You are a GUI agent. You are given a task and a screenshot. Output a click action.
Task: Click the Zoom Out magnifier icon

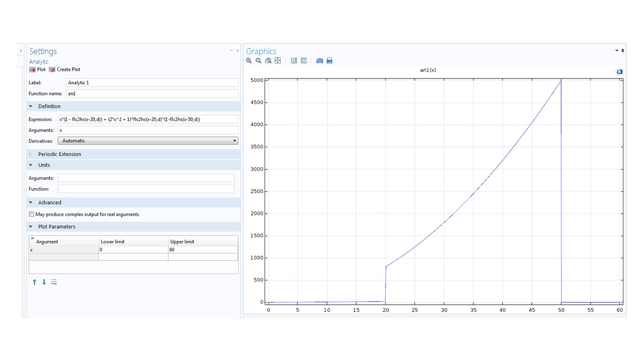258,61
